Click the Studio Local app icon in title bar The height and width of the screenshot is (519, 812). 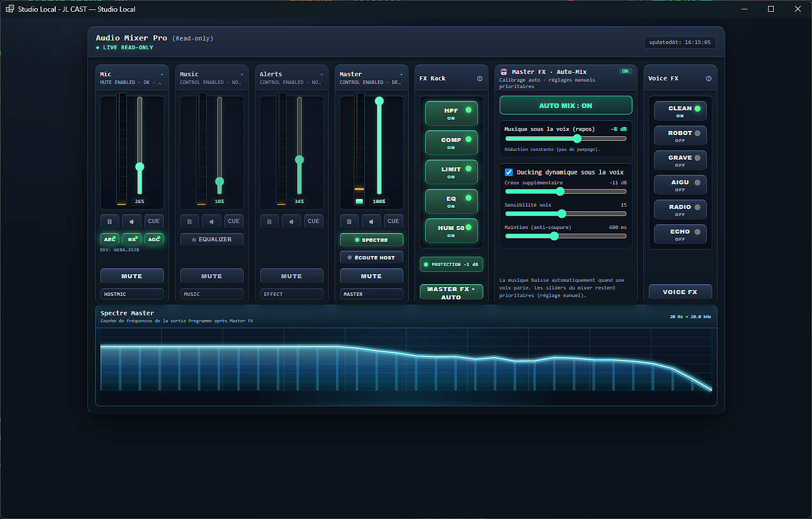click(x=9, y=9)
